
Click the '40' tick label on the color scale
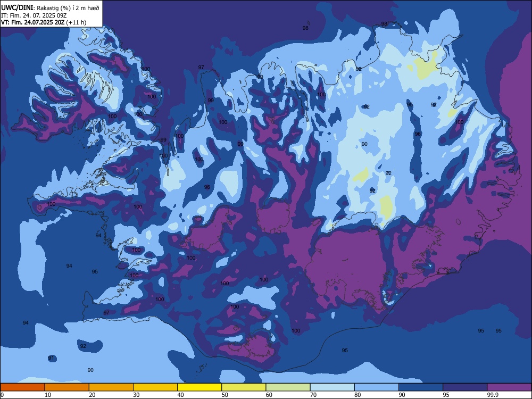pos(180,395)
